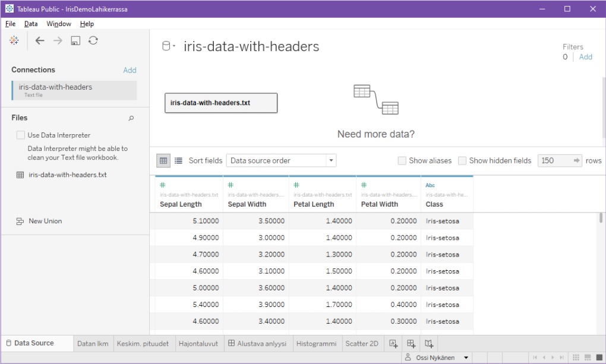Create a new worksheet

[393, 344]
